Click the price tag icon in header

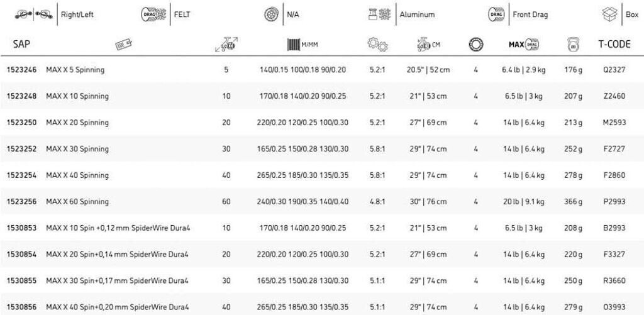(124, 45)
